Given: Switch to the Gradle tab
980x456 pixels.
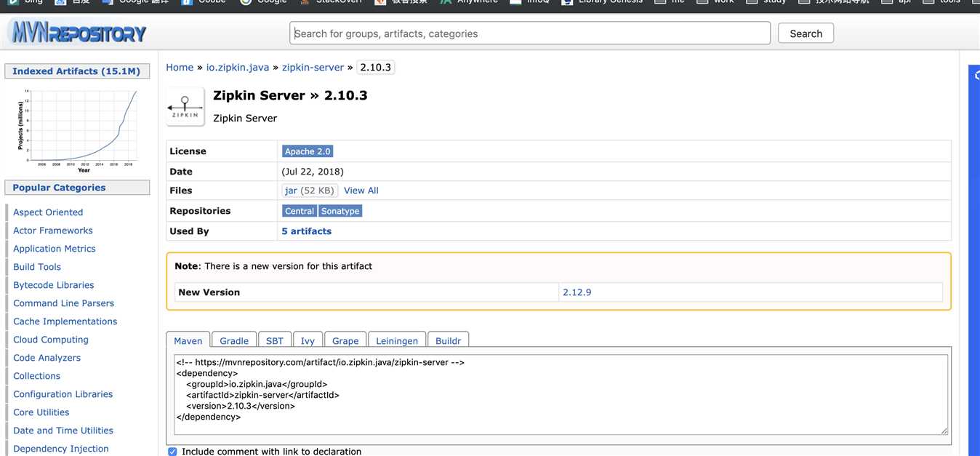Looking at the screenshot, I should pyautogui.click(x=234, y=340).
